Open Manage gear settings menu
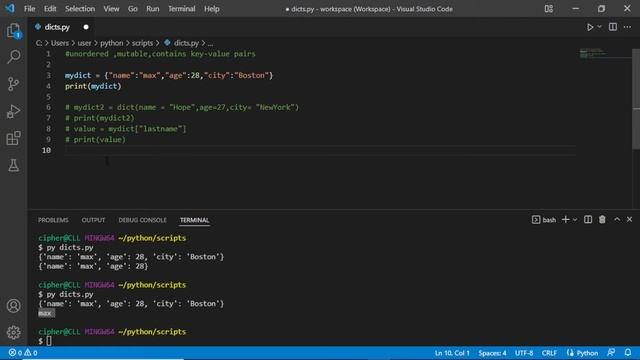This screenshot has width=640, height=360. [13, 332]
